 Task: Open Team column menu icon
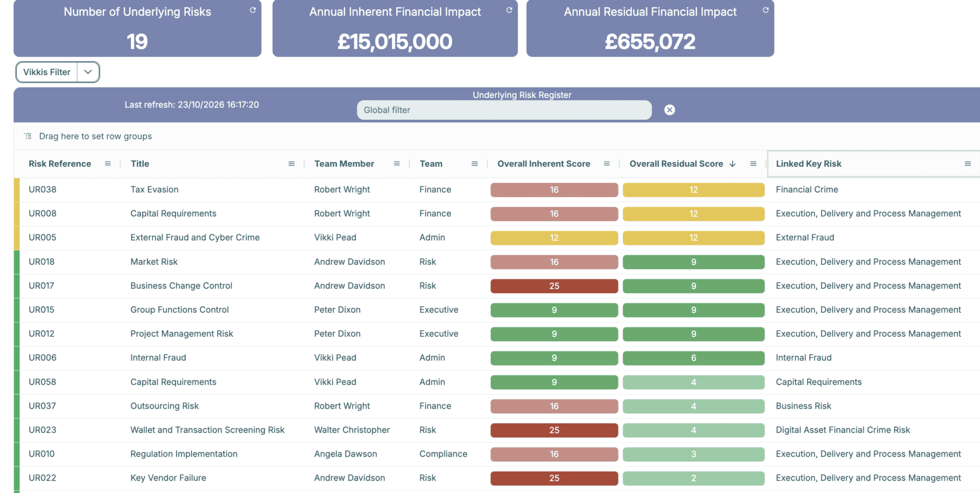click(475, 164)
